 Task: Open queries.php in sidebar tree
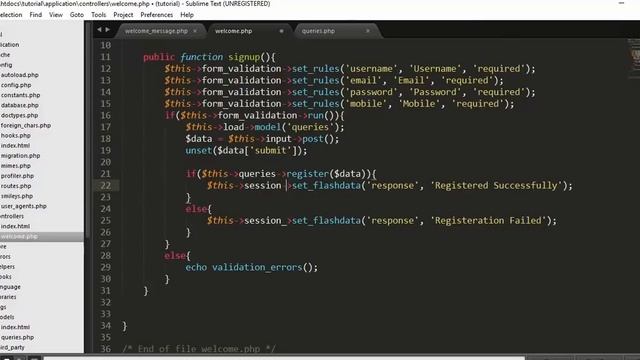click(x=17, y=338)
